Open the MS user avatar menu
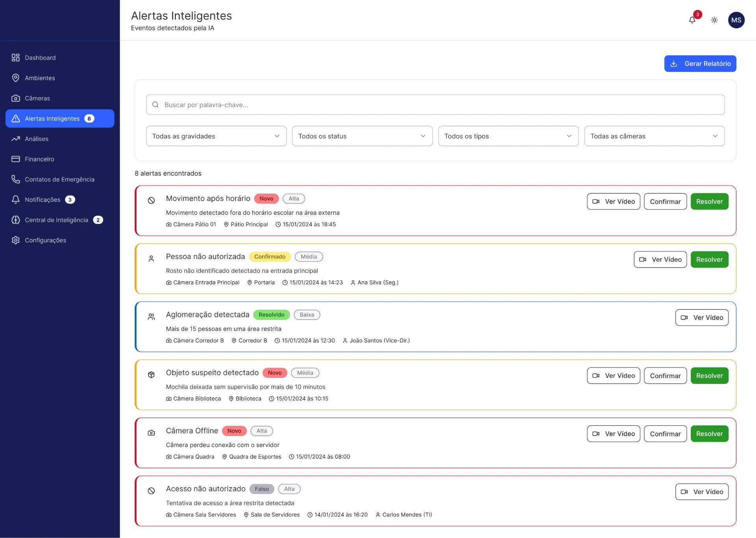 click(x=736, y=20)
